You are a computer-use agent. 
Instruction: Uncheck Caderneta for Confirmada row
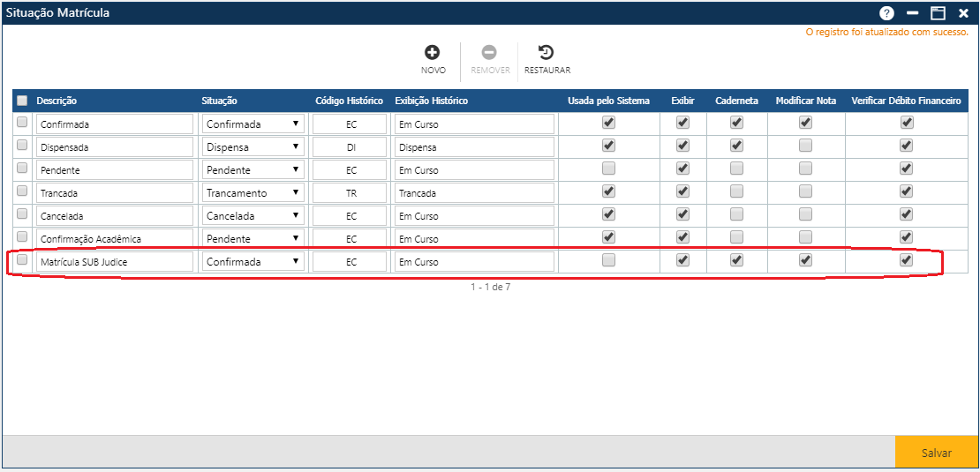(736, 123)
